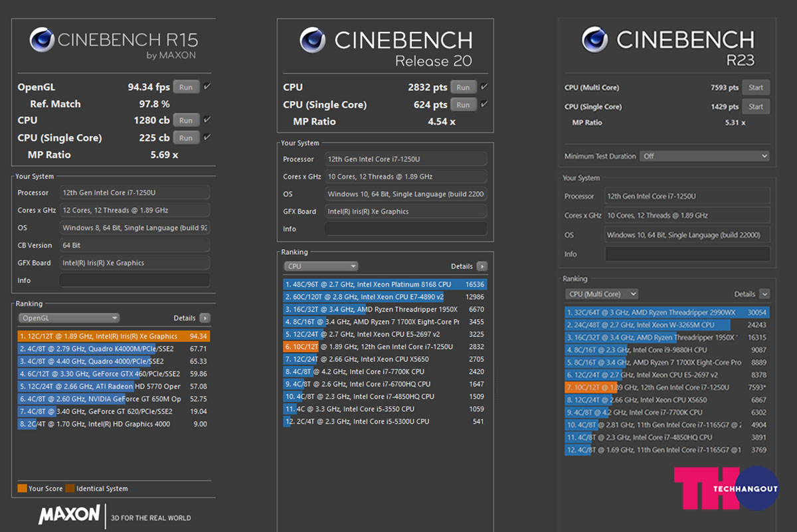
Task: Select the Quadro 4000 65.33 ranking row
Action: tap(114, 361)
